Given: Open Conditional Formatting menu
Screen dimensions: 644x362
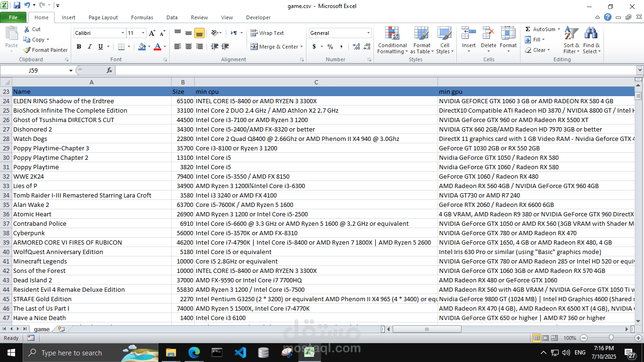Looking at the screenshot, I should point(392,40).
